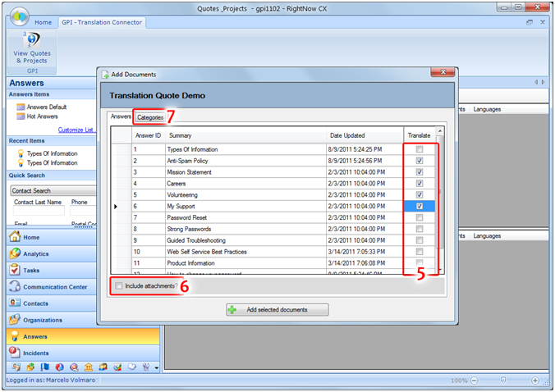Open the Communication Center section
This screenshot has width=555, height=392.
pos(55,287)
